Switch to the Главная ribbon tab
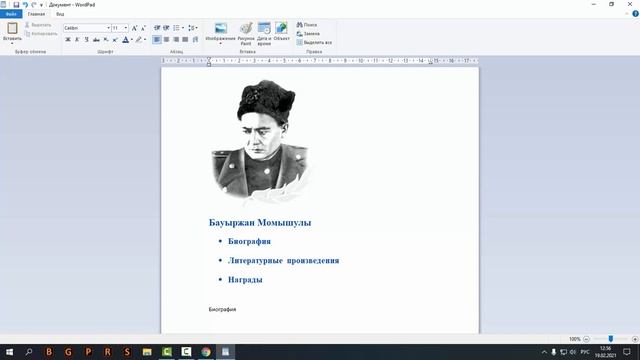 click(x=36, y=14)
